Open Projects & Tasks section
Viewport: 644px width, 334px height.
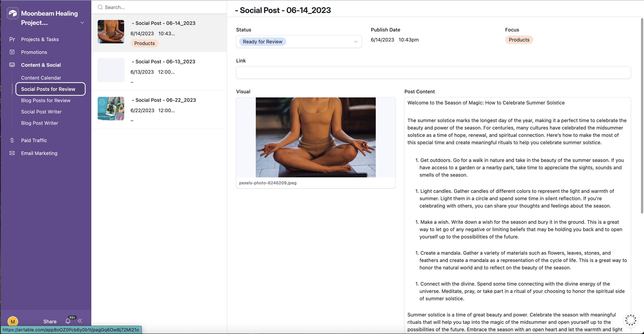(x=40, y=39)
